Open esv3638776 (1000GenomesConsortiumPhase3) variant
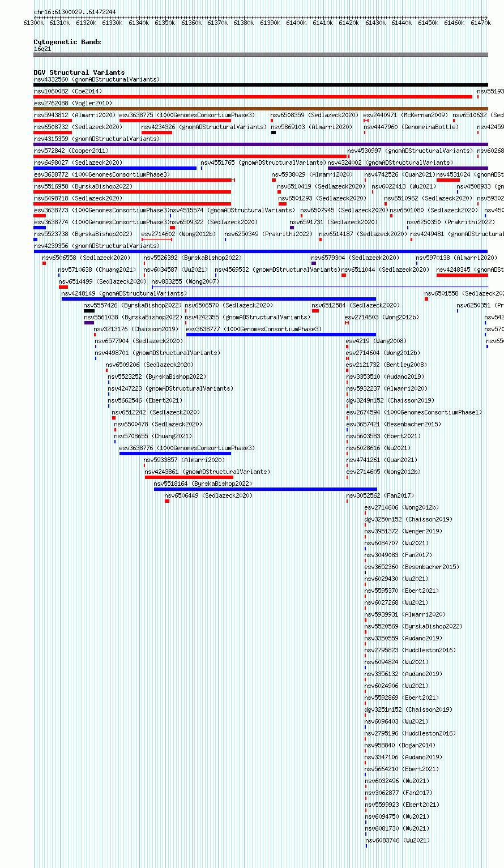504x868 pixels. click(187, 448)
